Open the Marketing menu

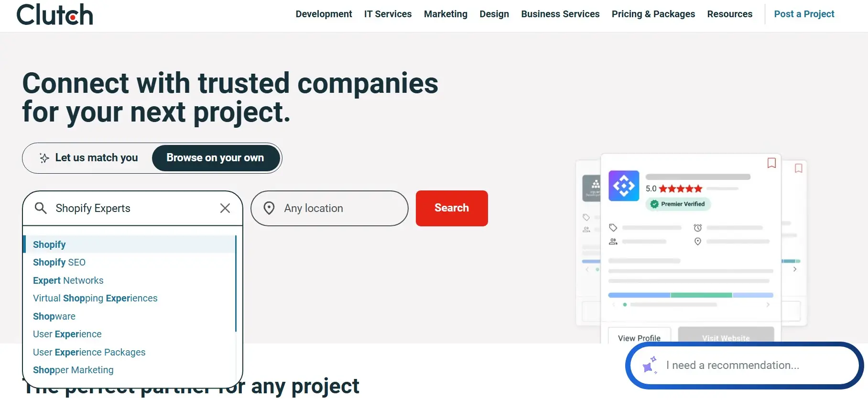tap(445, 14)
